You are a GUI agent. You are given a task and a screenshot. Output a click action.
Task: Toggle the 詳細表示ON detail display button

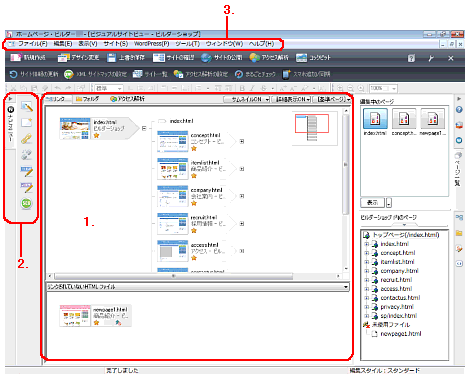click(x=291, y=99)
